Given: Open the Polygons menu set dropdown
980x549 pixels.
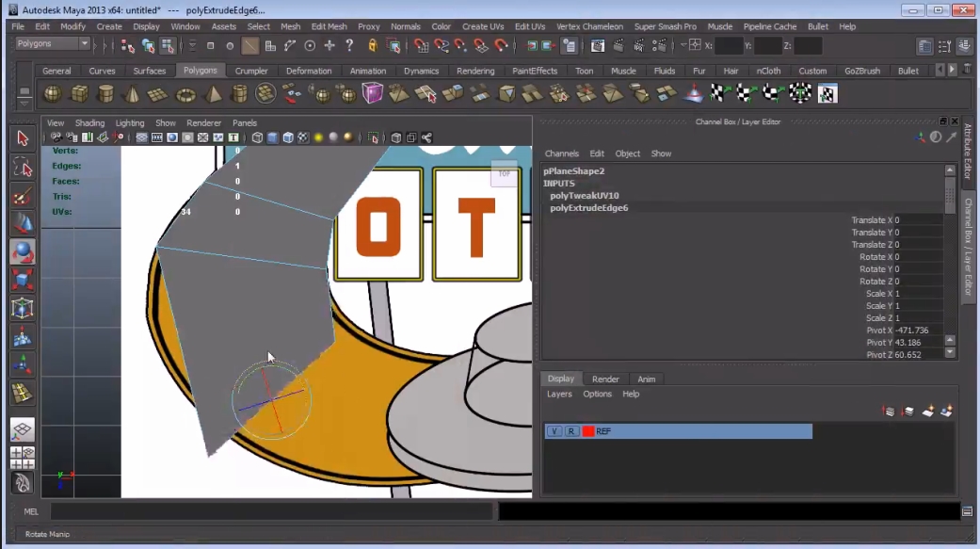Looking at the screenshot, I should click(x=52, y=43).
